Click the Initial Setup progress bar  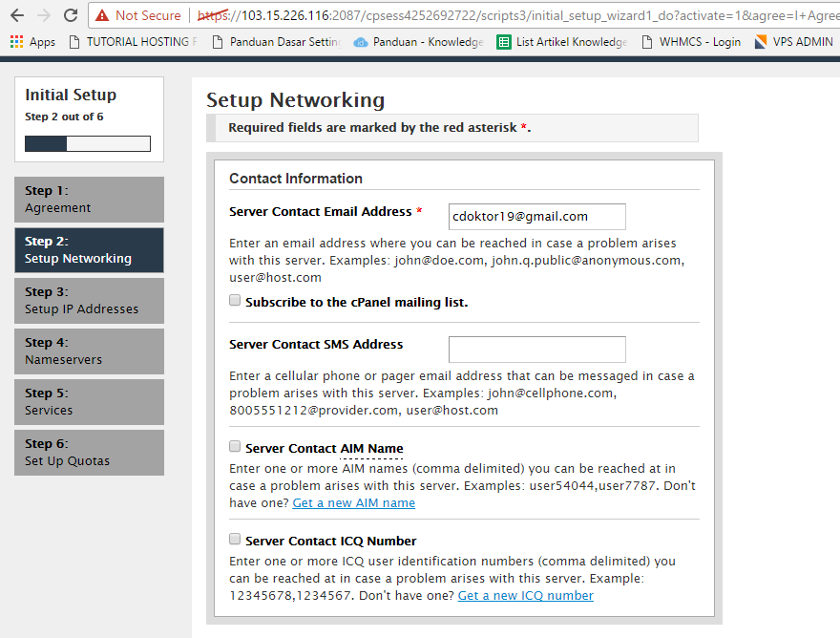pyautogui.click(x=89, y=142)
